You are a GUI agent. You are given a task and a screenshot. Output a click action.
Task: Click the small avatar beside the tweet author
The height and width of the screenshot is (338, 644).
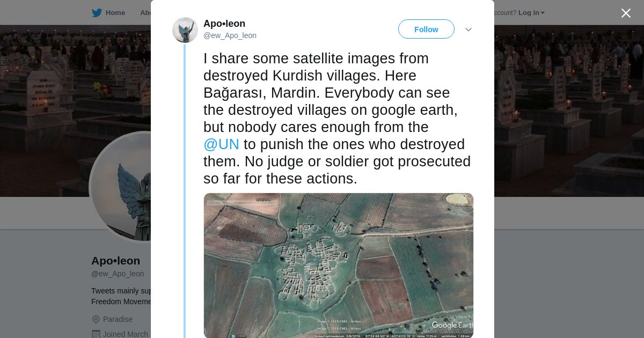(185, 30)
